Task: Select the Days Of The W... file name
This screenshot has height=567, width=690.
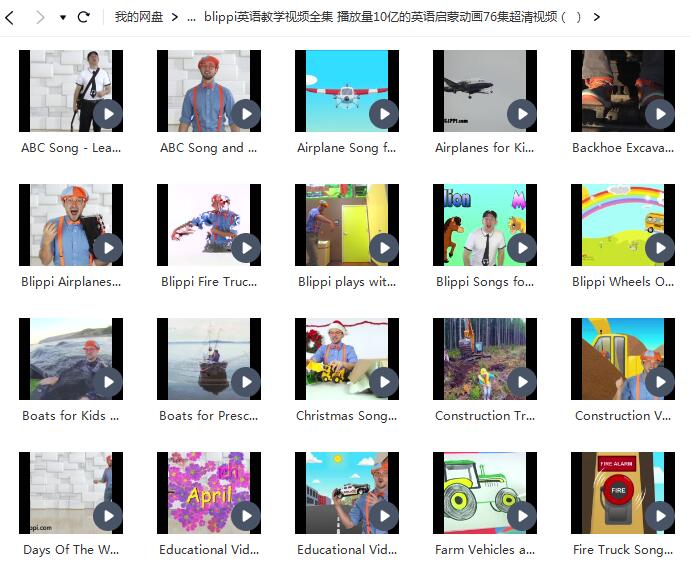Action: 71,550
